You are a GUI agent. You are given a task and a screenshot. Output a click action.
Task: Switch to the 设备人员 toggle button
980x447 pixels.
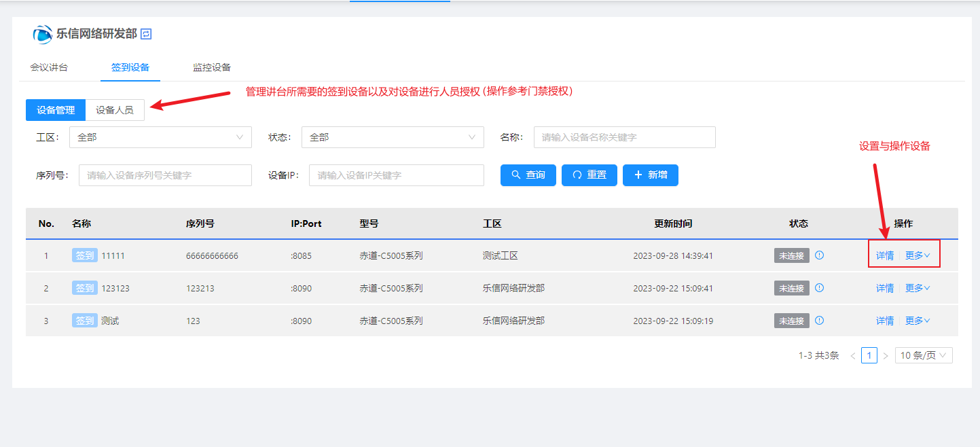coord(115,110)
